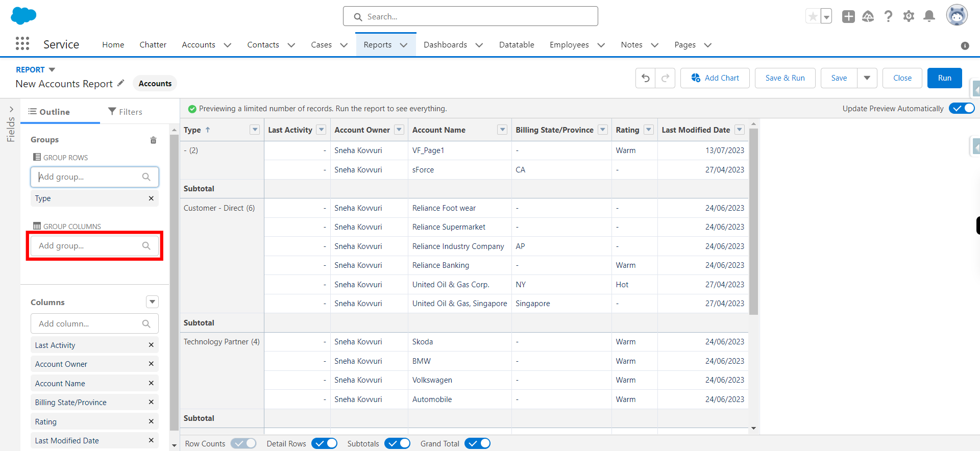
Task: Toggle the Subtotals switch
Action: pyautogui.click(x=397, y=443)
